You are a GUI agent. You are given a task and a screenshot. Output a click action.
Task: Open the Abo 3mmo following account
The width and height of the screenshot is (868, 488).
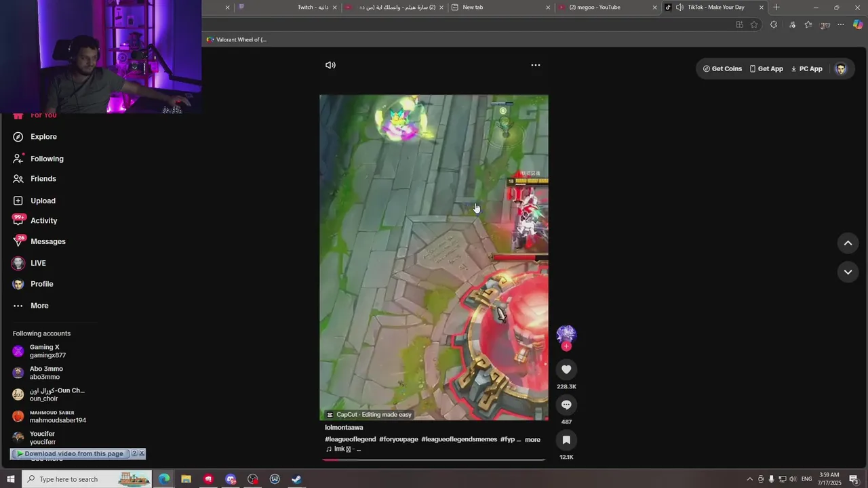(38, 373)
